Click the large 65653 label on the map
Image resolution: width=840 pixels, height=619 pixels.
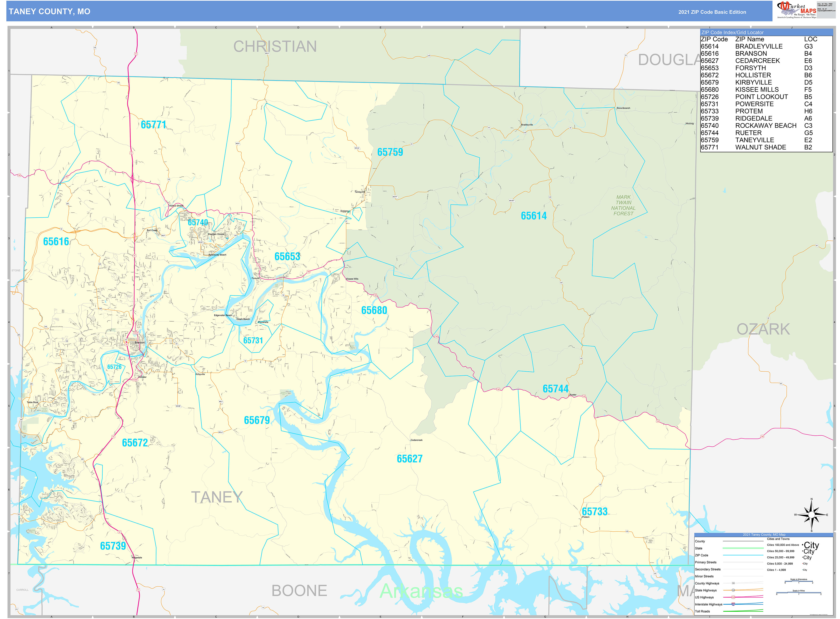click(287, 257)
